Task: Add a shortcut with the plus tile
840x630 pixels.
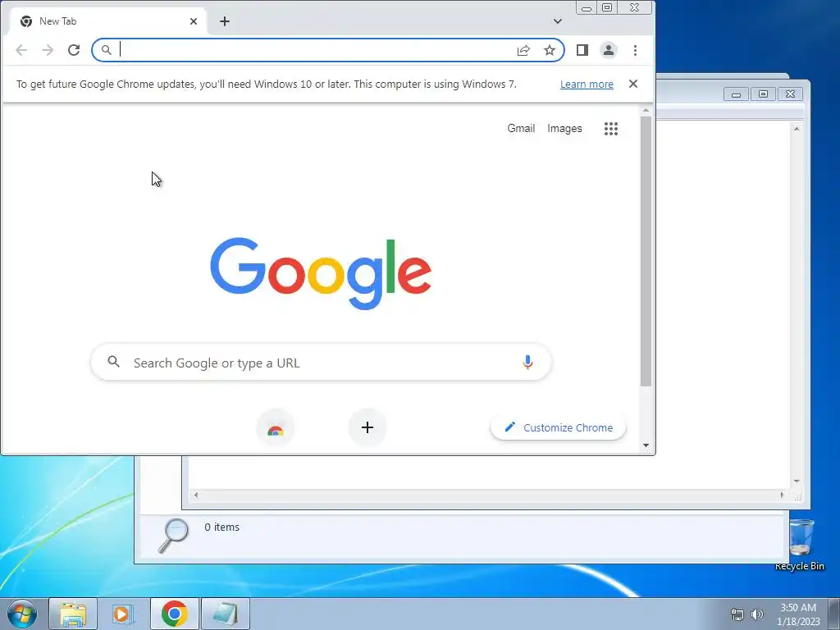Action: coord(367,427)
